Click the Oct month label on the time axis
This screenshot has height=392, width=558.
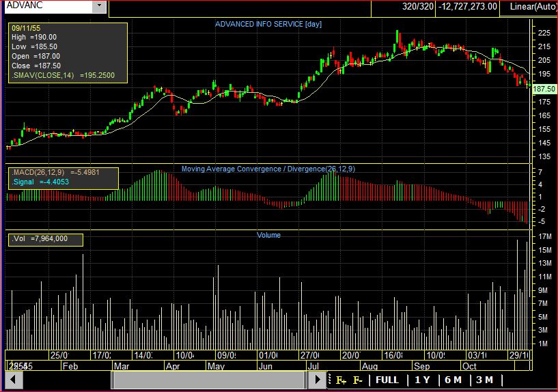pyautogui.click(x=469, y=366)
